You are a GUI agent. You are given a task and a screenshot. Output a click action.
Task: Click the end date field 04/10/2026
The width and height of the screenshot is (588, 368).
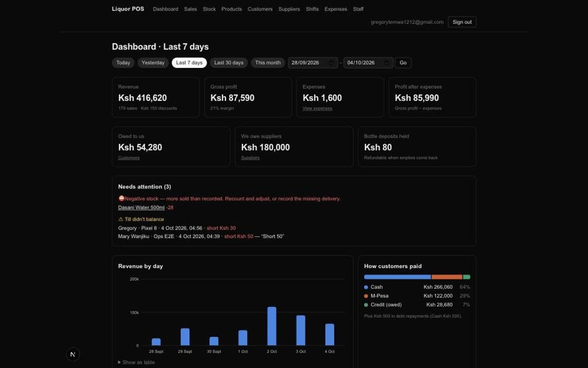coord(368,63)
